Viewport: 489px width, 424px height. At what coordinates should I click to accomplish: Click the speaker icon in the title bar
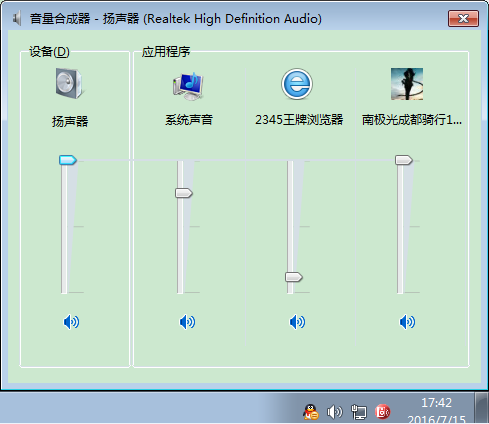[17, 18]
